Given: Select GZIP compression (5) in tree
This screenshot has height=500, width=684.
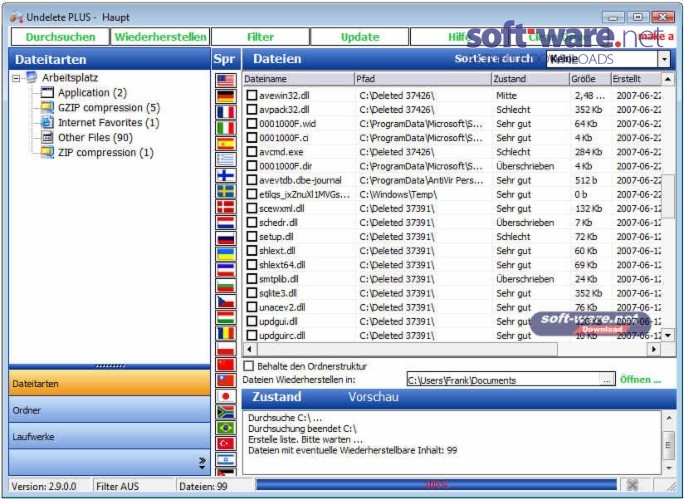Looking at the screenshot, I should pyautogui.click(x=109, y=107).
